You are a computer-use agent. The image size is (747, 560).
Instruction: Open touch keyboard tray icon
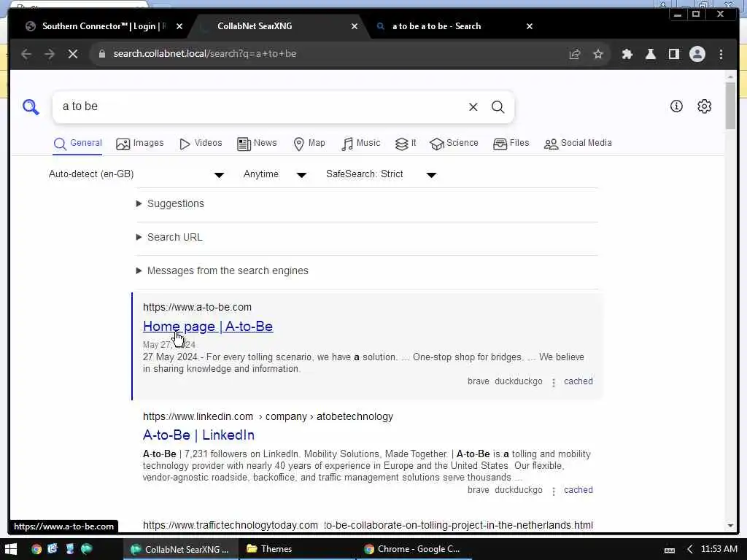tap(670, 550)
